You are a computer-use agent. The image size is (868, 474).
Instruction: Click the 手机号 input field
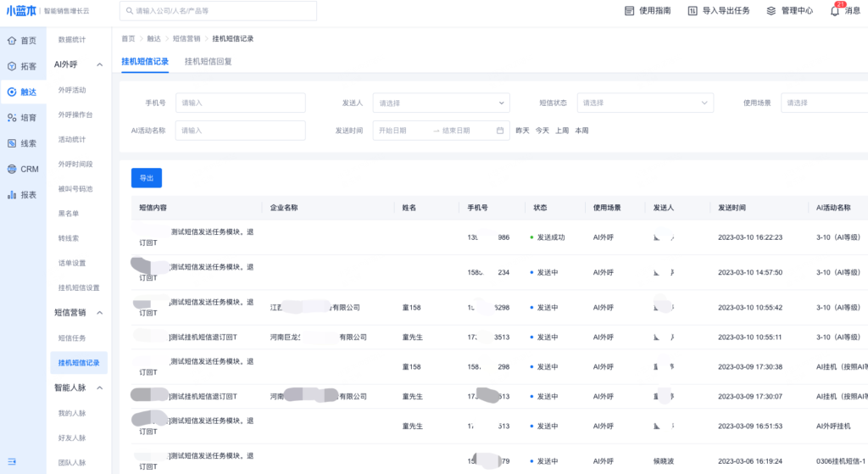(x=240, y=103)
